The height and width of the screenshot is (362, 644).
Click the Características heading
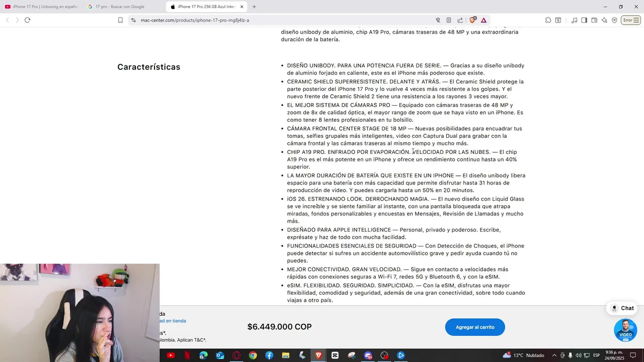(149, 67)
